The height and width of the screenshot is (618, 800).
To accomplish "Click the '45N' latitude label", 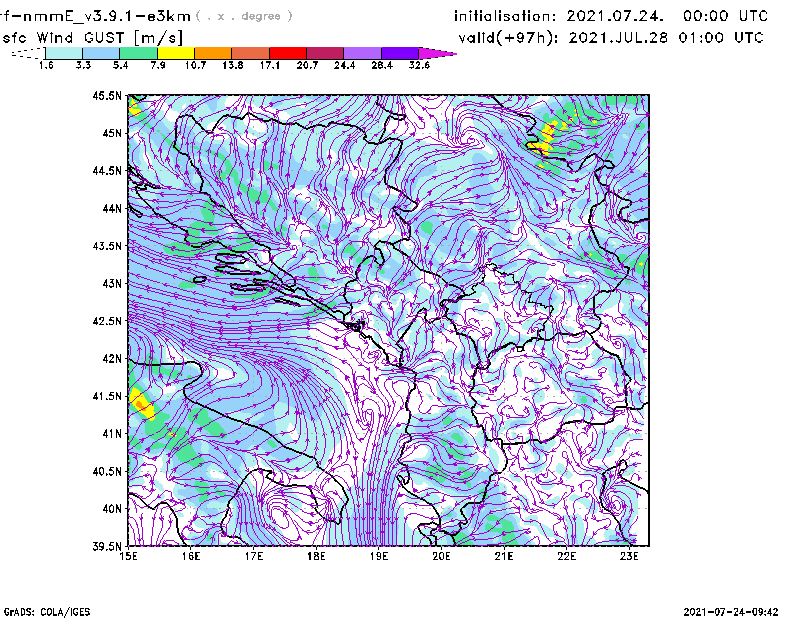I will (112, 133).
